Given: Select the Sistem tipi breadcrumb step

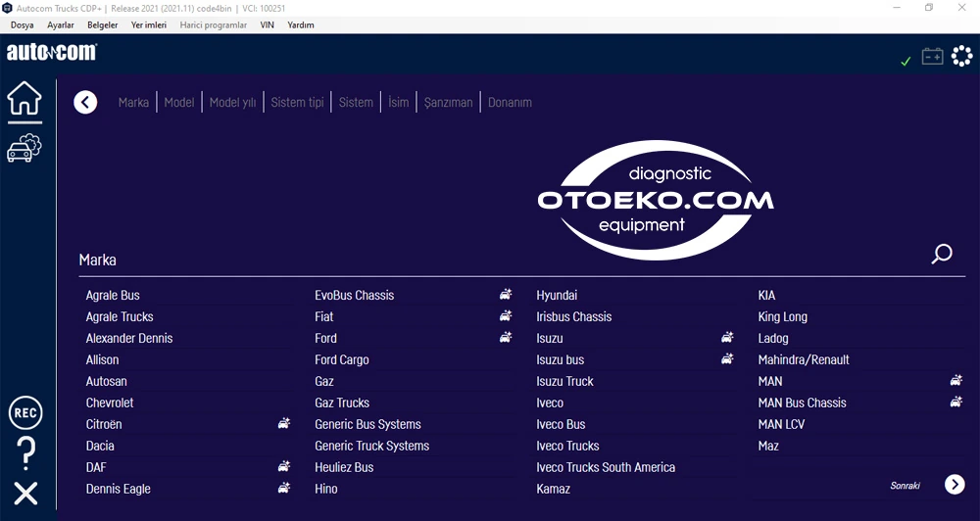Looking at the screenshot, I should pos(298,103).
